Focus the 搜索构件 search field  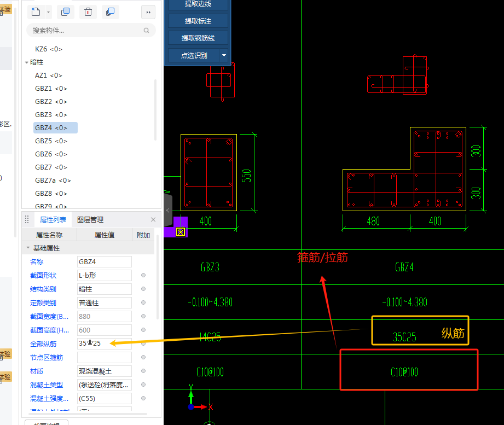click(x=91, y=31)
